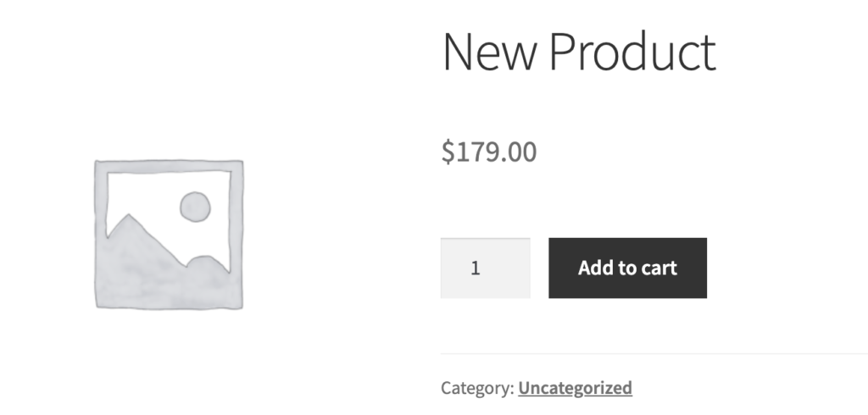Open the Uncategorized category link
Viewport: 868px width, 415px height.
tap(576, 388)
